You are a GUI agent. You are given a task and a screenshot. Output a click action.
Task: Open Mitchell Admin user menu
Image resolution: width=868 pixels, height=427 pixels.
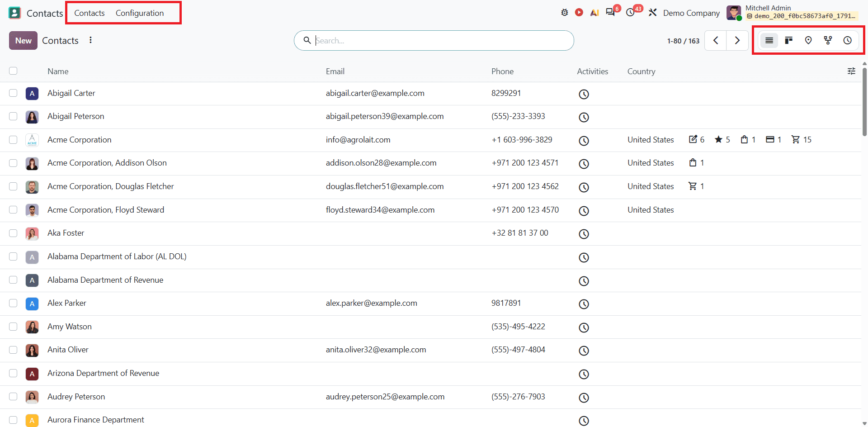pyautogui.click(x=792, y=12)
